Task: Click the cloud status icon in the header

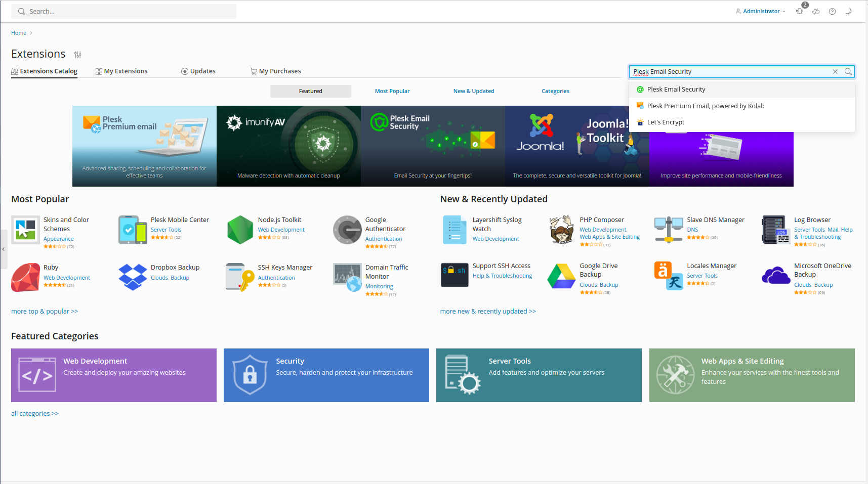Action: [x=815, y=11]
